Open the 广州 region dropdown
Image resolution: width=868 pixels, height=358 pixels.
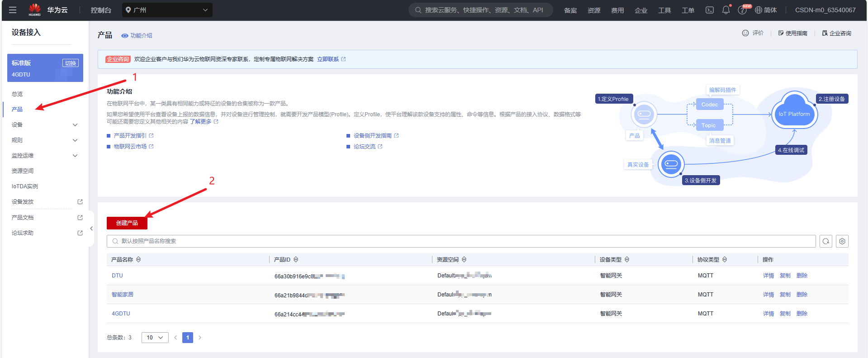click(167, 10)
